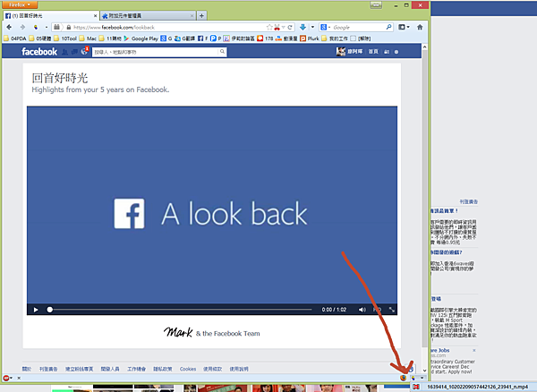Click the round Firefox-colored add-on bar icon
The image size is (537, 392).
point(403,378)
